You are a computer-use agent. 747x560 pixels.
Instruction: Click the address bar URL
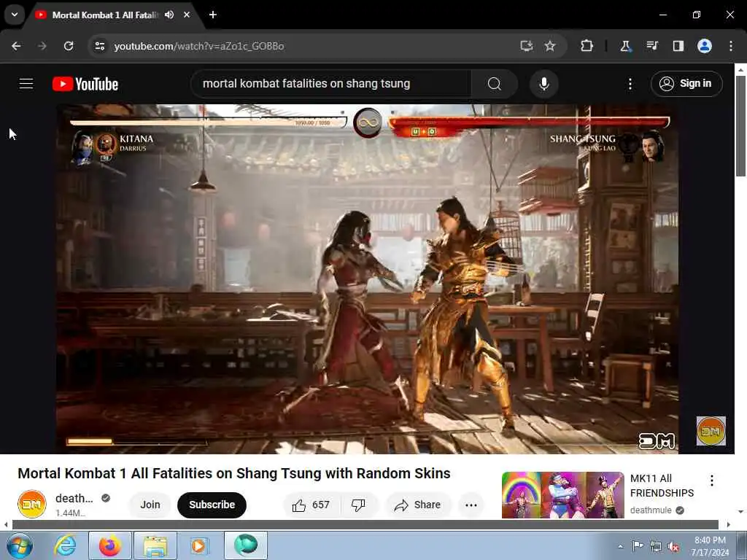pyautogui.click(x=199, y=46)
